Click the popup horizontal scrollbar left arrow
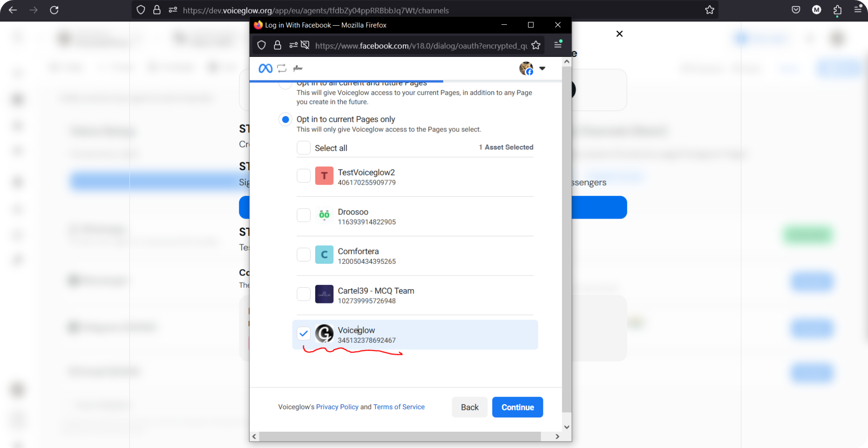Image resolution: width=868 pixels, height=448 pixels. 254,436
